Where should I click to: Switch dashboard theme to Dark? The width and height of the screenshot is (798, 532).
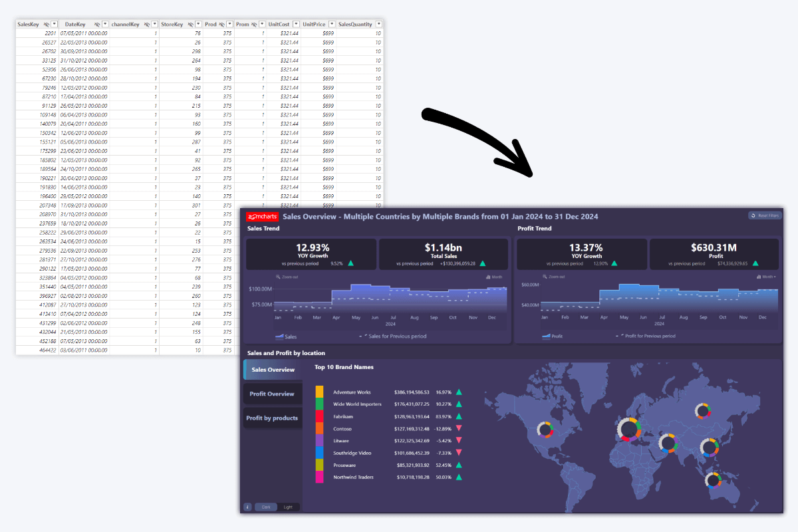(266, 507)
